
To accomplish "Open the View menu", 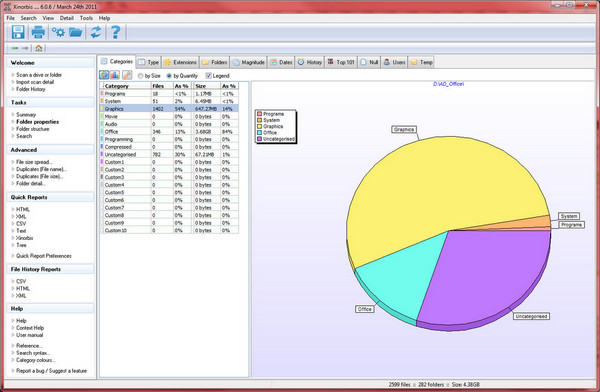I will pos(48,18).
